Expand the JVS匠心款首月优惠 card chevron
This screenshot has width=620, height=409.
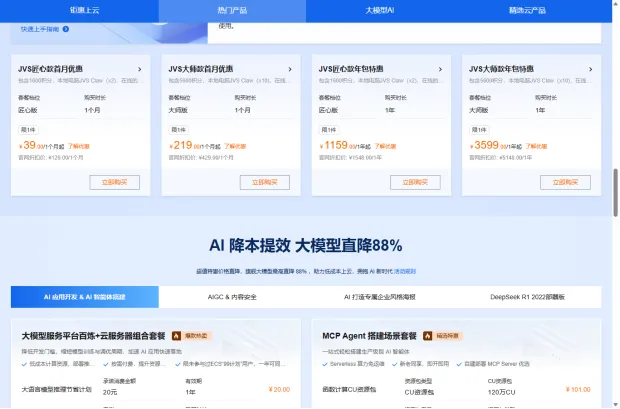(140, 69)
